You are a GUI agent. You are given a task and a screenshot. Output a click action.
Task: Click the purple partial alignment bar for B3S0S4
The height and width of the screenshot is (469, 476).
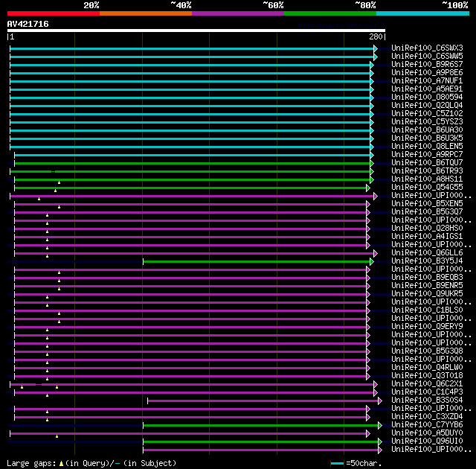(x=263, y=401)
